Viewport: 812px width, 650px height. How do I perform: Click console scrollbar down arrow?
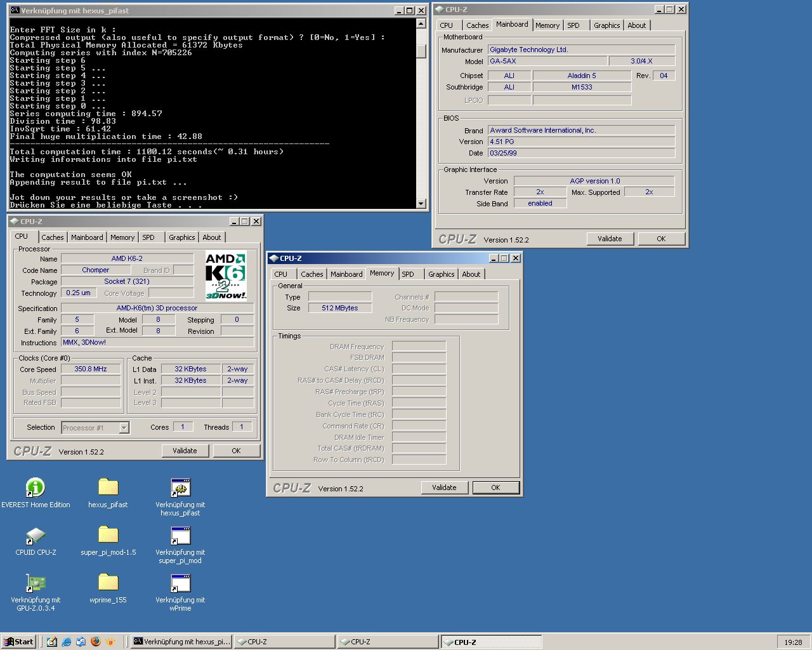tap(421, 204)
